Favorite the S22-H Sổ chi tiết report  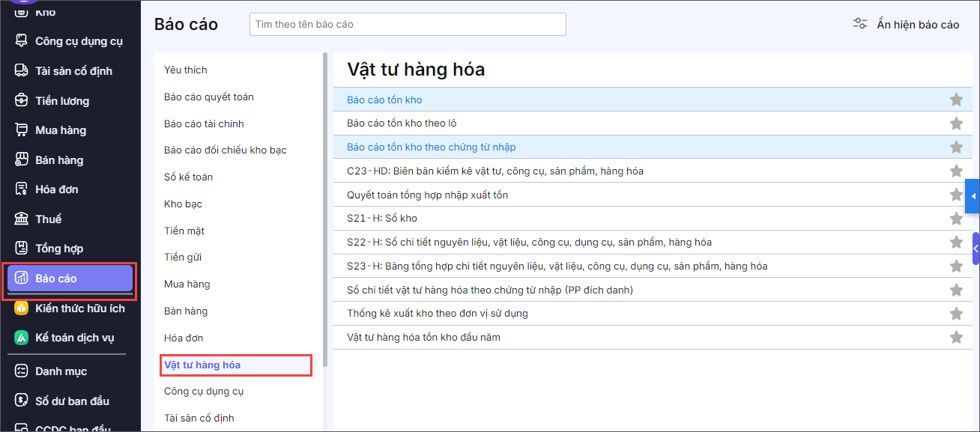pyautogui.click(x=956, y=242)
